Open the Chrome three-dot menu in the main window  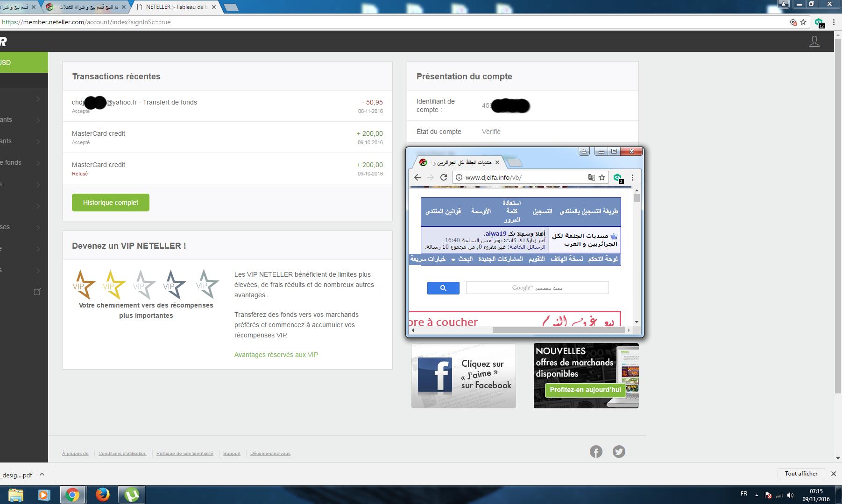point(834,22)
